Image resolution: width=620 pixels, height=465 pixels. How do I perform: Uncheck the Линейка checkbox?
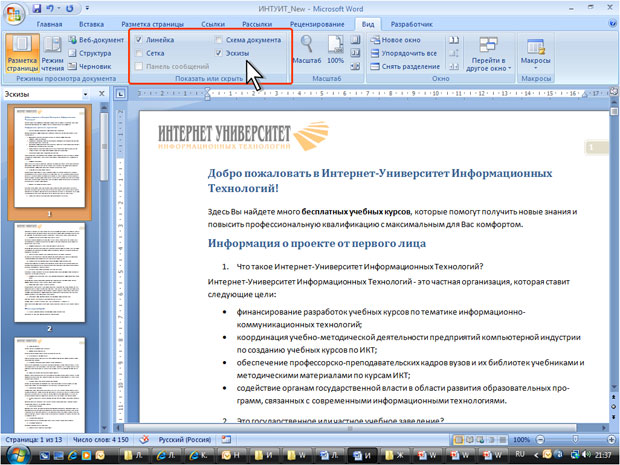(x=139, y=40)
